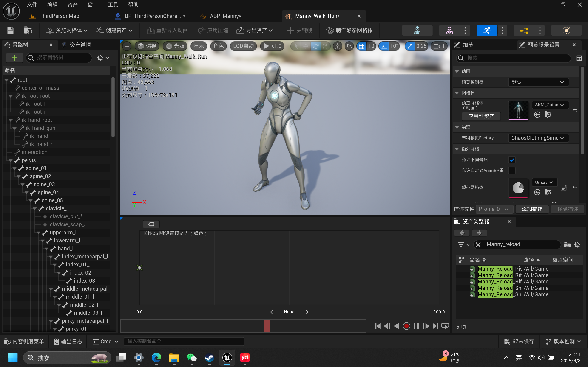Click the 添加描述 button
The height and width of the screenshot is (367, 588).
click(x=532, y=209)
